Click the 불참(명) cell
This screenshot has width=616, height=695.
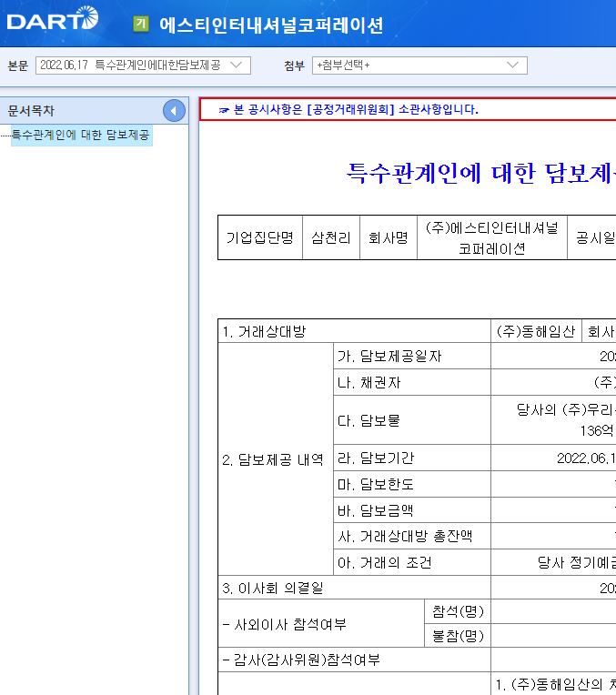click(458, 636)
